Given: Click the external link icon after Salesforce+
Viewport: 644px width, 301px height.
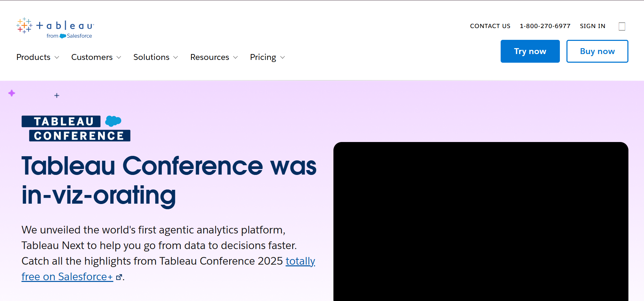Looking at the screenshot, I should pos(119,277).
